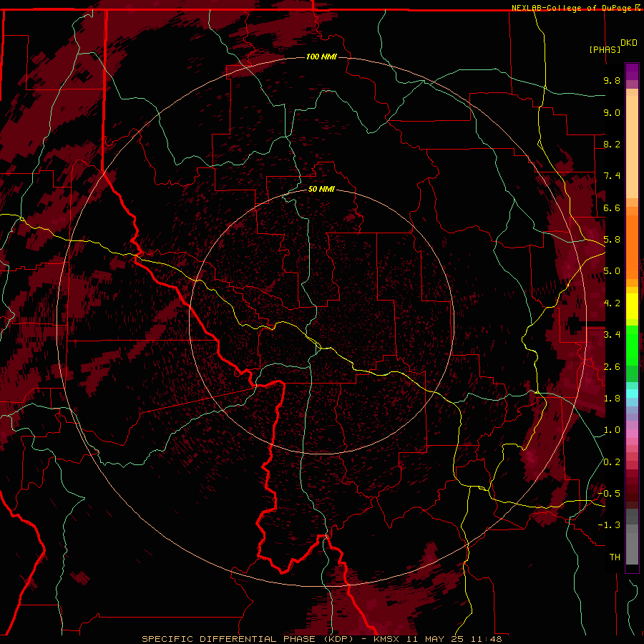
Task: Click the -1.3 value on the color scale
Action: [x=609, y=525]
